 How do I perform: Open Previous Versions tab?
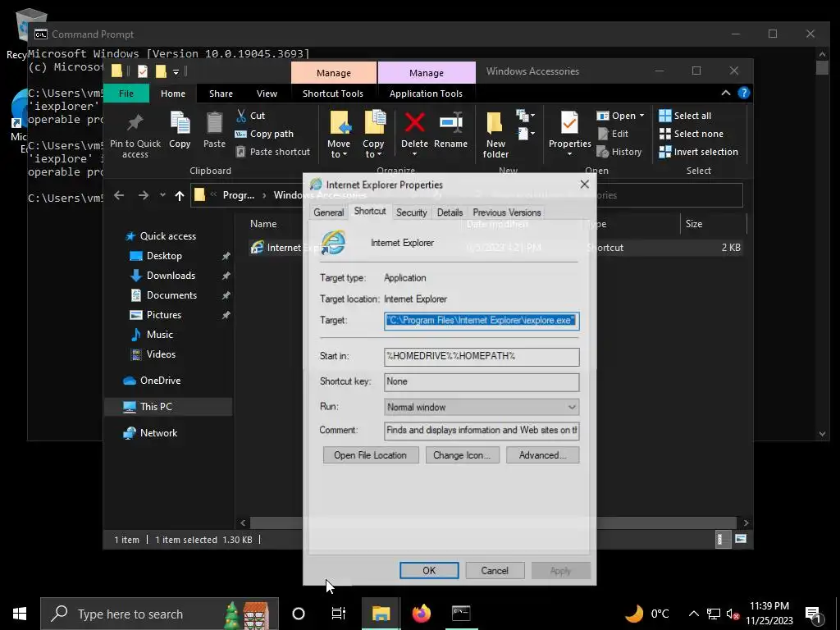coord(506,212)
